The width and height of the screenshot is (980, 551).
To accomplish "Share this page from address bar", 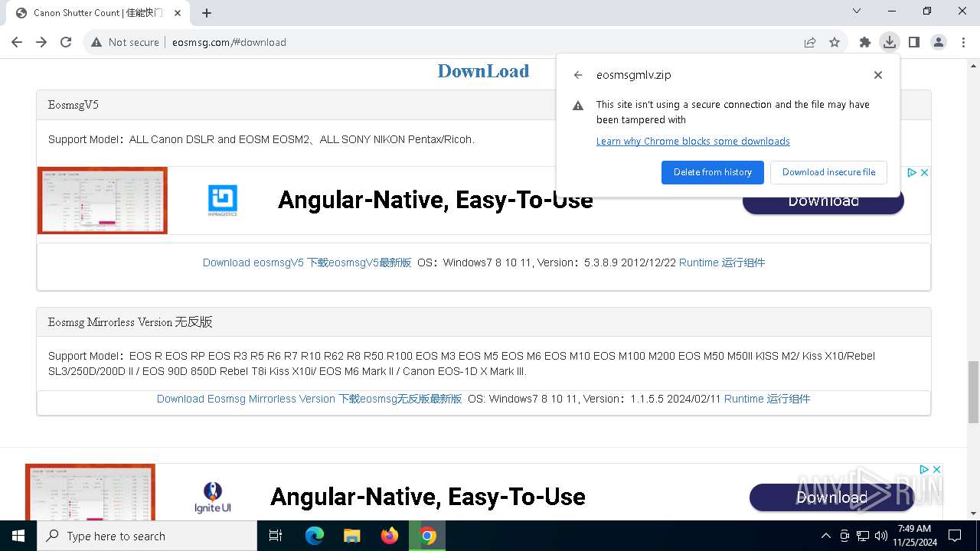I will pos(810,42).
